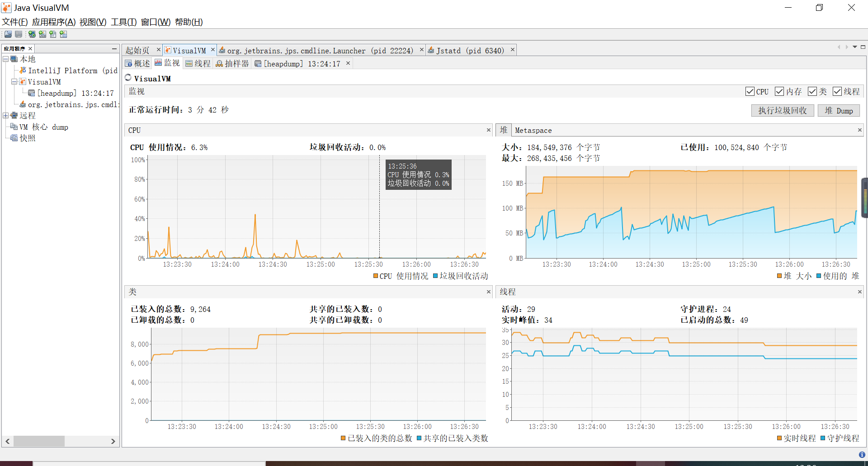Switch to the 监视 subtab

[167, 63]
